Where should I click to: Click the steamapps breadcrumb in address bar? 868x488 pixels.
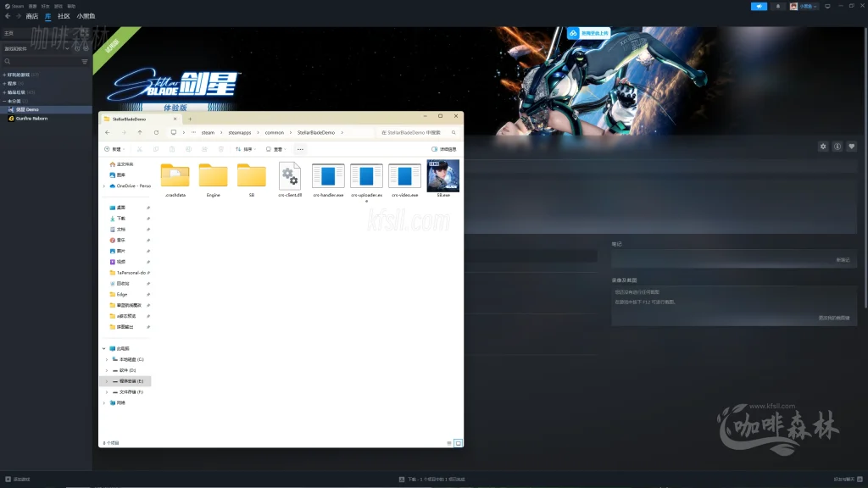tap(240, 133)
